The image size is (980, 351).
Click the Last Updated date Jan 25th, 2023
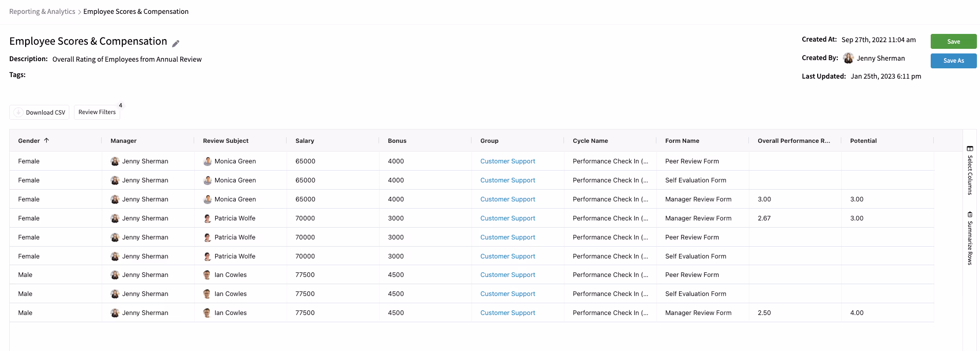tap(885, 76)
